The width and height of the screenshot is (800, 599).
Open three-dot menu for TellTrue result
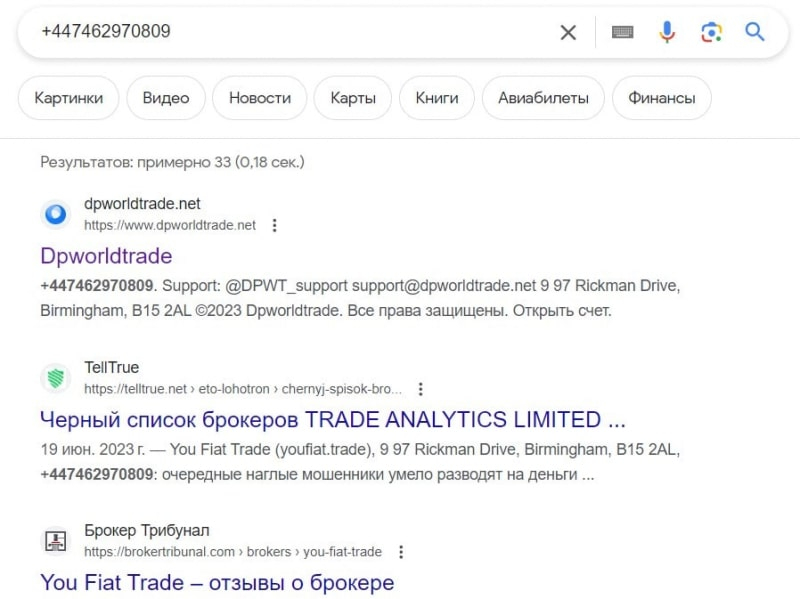pyautogui.click(x=420, y=389)
